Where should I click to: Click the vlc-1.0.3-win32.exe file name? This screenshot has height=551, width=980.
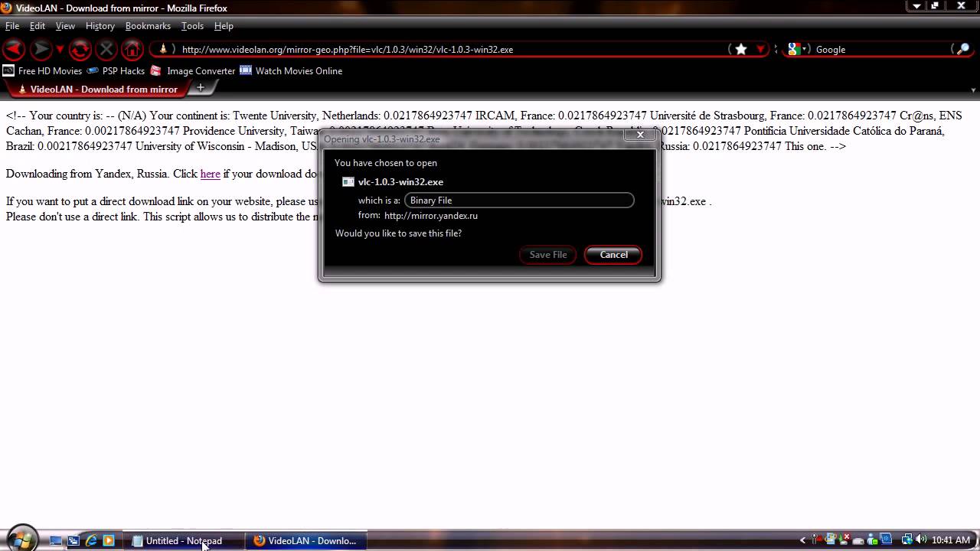400,182
